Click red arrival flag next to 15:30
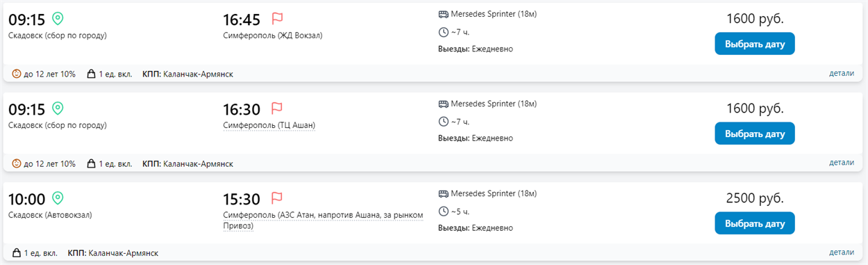 (x=277, y=198)
